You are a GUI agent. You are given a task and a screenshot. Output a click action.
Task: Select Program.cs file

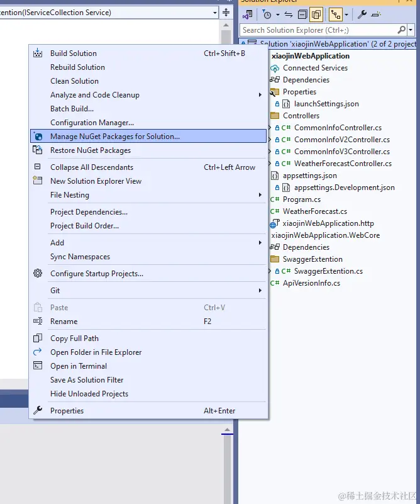coord(302,199)
